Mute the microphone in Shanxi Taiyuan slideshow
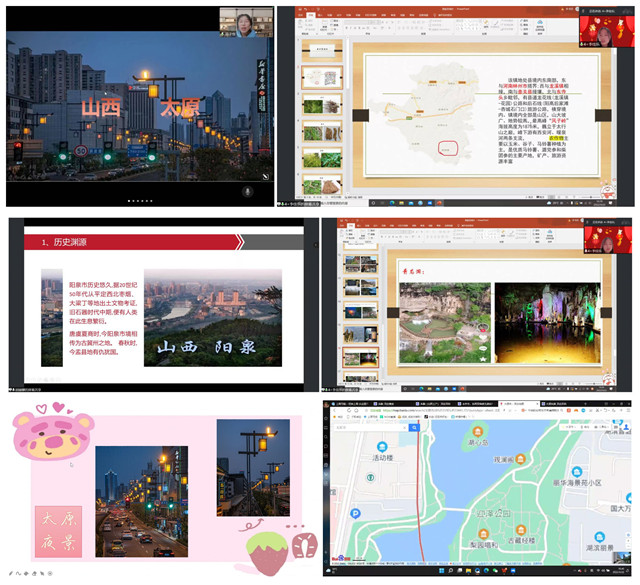The width and height of the screenshot is (640, 585). (x=247, y=191)
